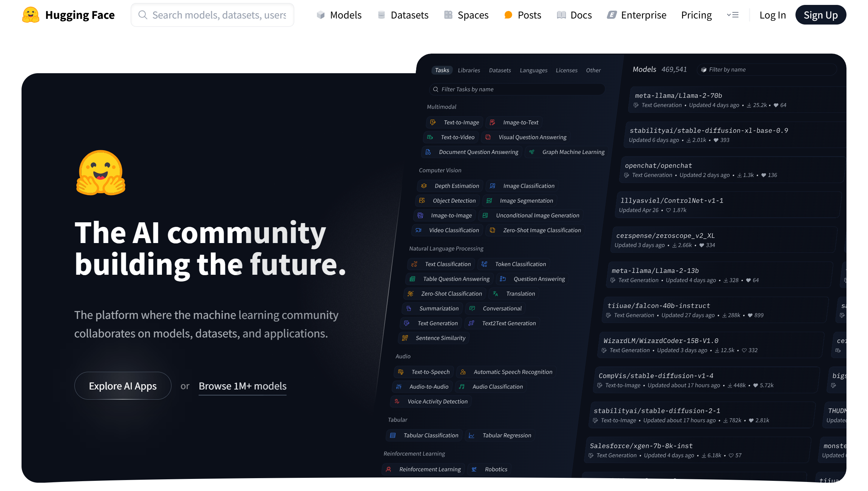Go to Datasets in the navigation
This screenshot has height=491, width=868.
tap(403, 15)
